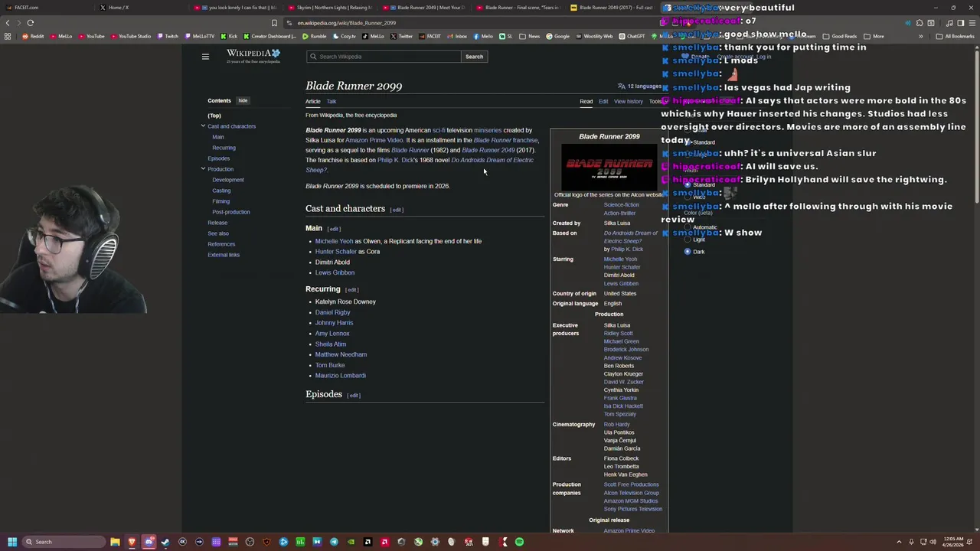Open Philip K. Dick link in intro
The image size is (980, 551).
pos(395,160)
